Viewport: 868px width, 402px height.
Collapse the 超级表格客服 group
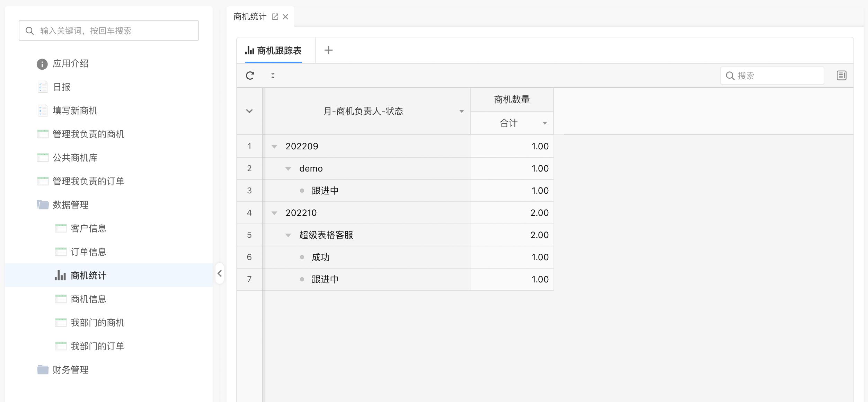point(288,235)
